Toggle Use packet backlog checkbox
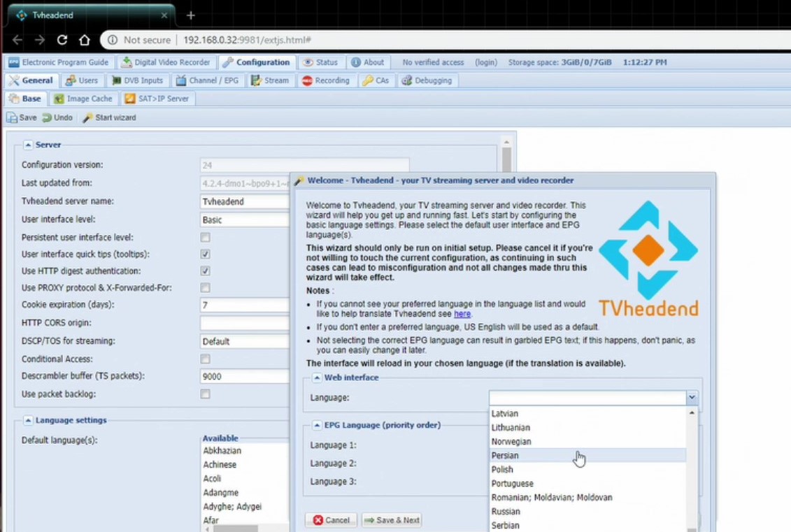This screenshot has height=532, width=791. [x=206, y=394]
